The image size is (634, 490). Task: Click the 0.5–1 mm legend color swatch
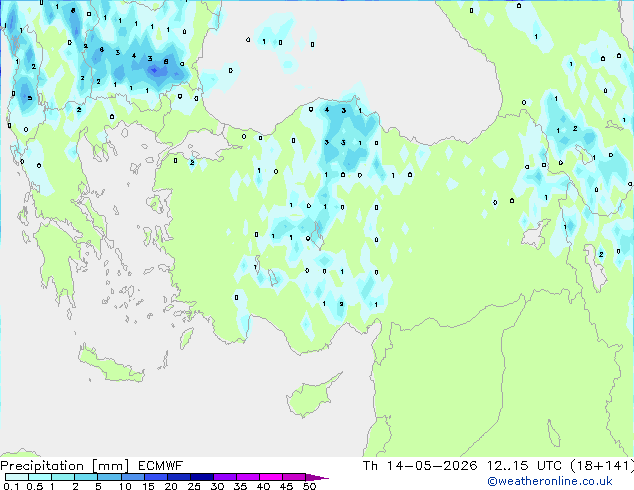pyautogui.click(x=40, y=477)
